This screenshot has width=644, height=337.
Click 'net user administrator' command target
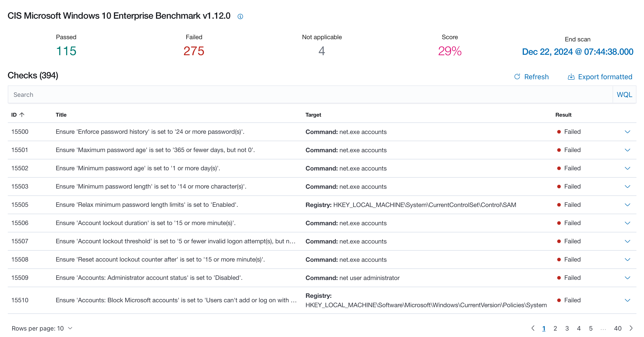pyautogui.click(x=352, y=278)
